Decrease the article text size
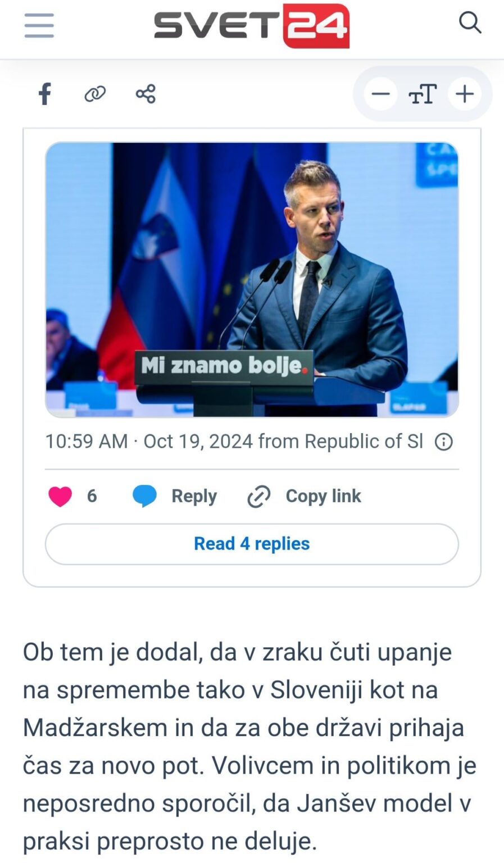Image resolution: width=504 pixels, height=863 pixels. [x=380, y=94]
